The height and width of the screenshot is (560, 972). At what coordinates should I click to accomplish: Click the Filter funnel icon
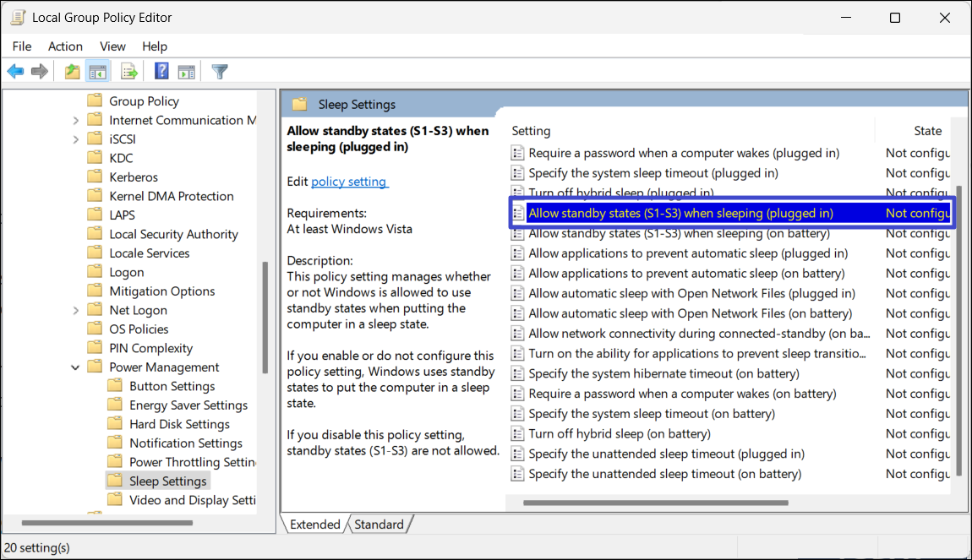220,72
